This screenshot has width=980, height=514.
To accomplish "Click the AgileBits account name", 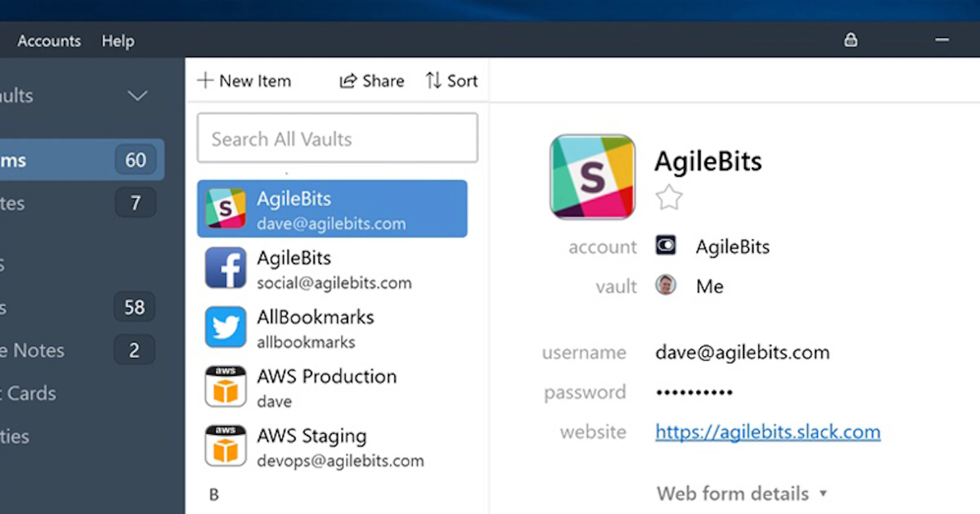I will pos(733,247).
